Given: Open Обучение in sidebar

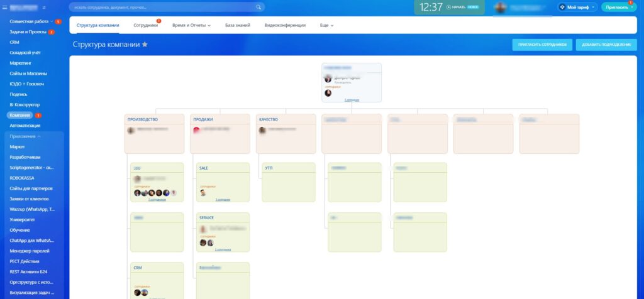Looking at the screenshot, I should click(19, 230).
